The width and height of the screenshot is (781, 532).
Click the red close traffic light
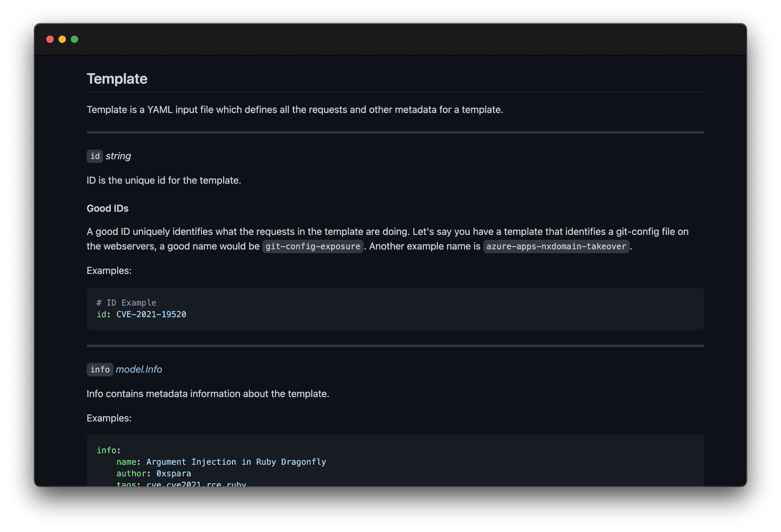(49, 39)
